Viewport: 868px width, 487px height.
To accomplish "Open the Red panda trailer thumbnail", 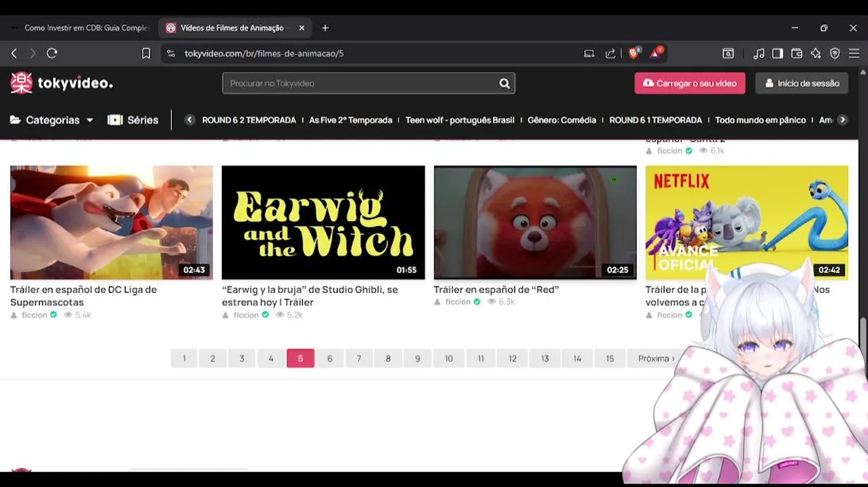I will (535, 223).
